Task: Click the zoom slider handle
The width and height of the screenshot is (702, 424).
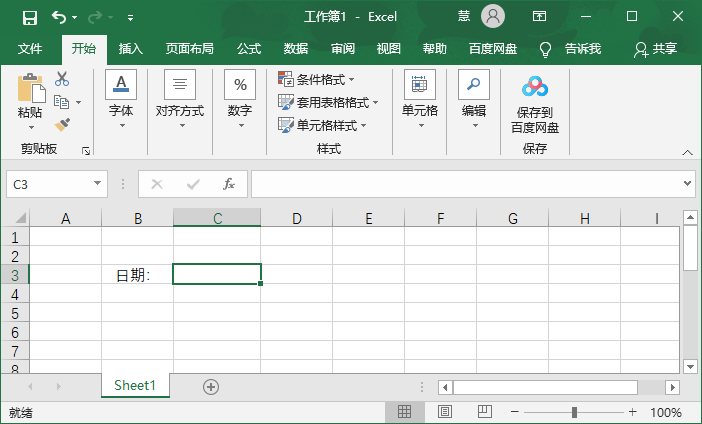Action: coord(574,412)
